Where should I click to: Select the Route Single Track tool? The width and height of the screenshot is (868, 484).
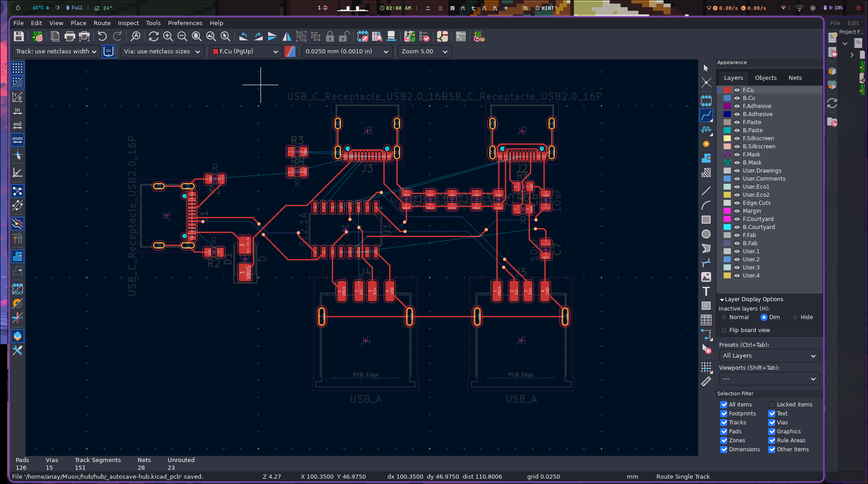coord(706,116)
